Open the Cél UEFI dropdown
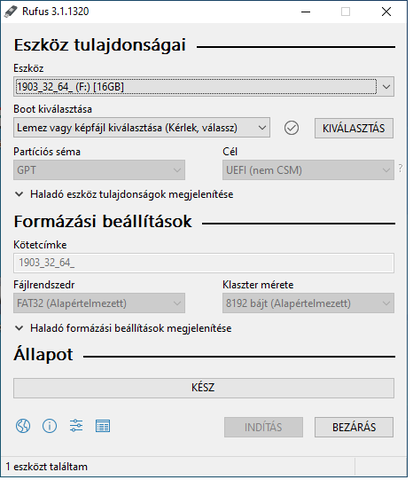Image resolution: width=413 pixels, height=480 pixels. (x=308, y=170)
